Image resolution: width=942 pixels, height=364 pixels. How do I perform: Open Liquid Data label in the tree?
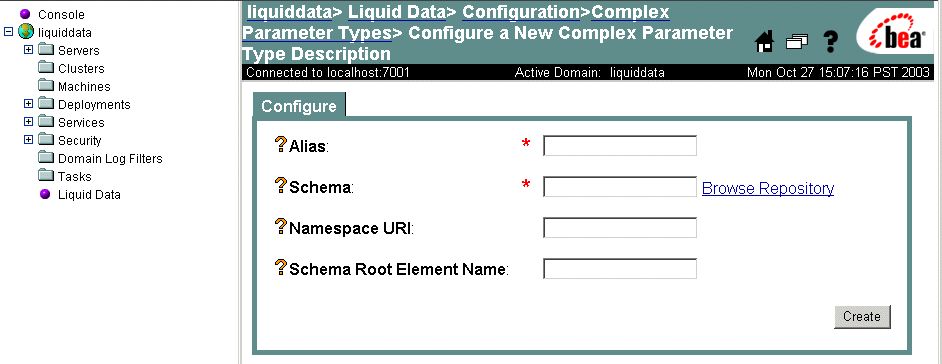click(90, 195)
